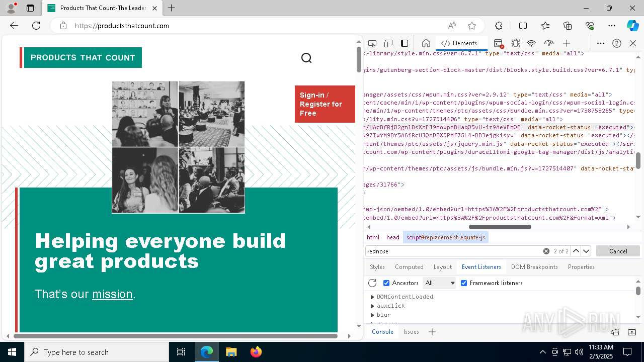
Task: Click the rednose search input field
Action: [x=454, y=251]
